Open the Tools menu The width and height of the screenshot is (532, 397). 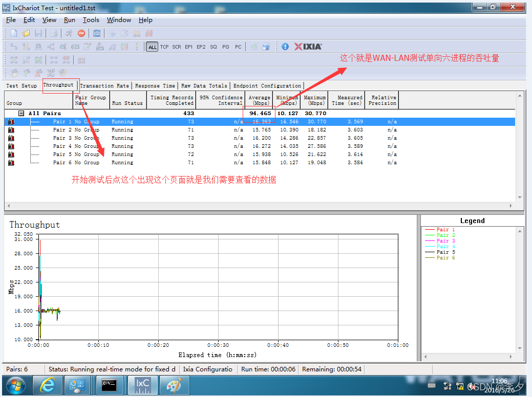coord(91,20)
